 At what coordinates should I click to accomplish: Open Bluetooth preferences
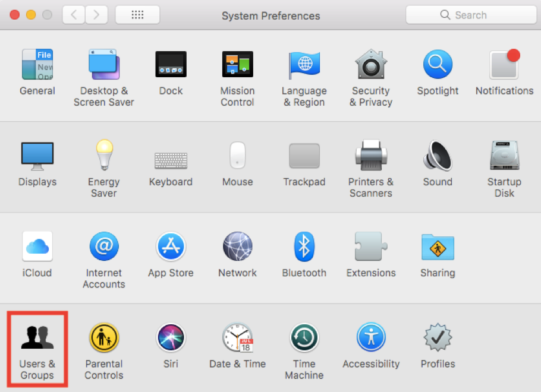click(304, 247)
